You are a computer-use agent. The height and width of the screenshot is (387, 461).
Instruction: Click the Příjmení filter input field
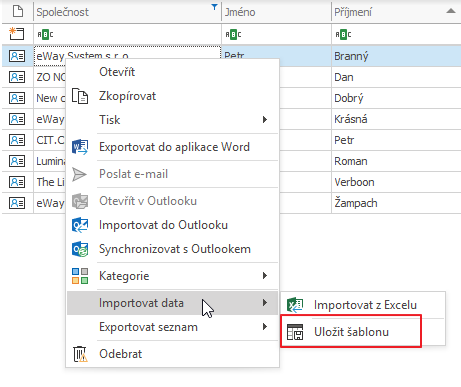(x=396, y=34)
